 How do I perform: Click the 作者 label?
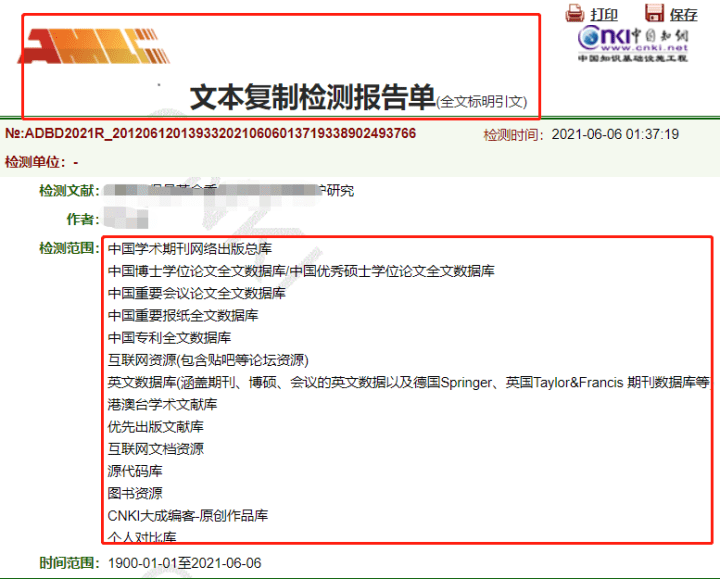83,219
